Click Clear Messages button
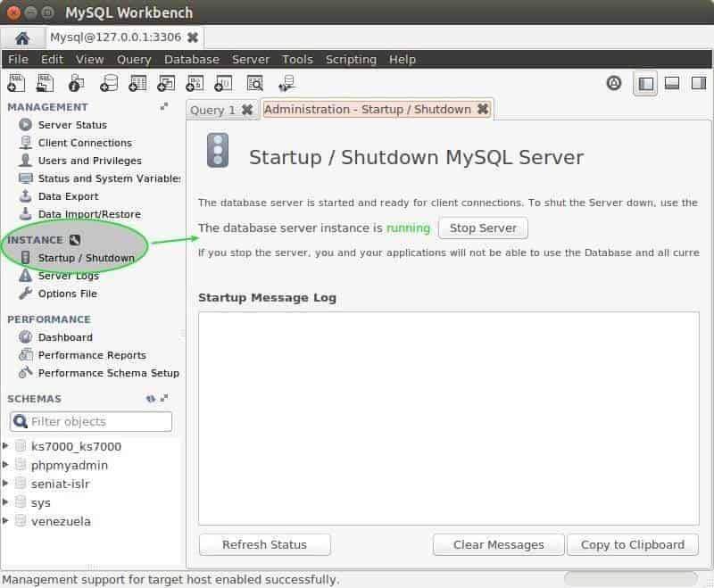 pyautogui.click(x=499, y=544)
